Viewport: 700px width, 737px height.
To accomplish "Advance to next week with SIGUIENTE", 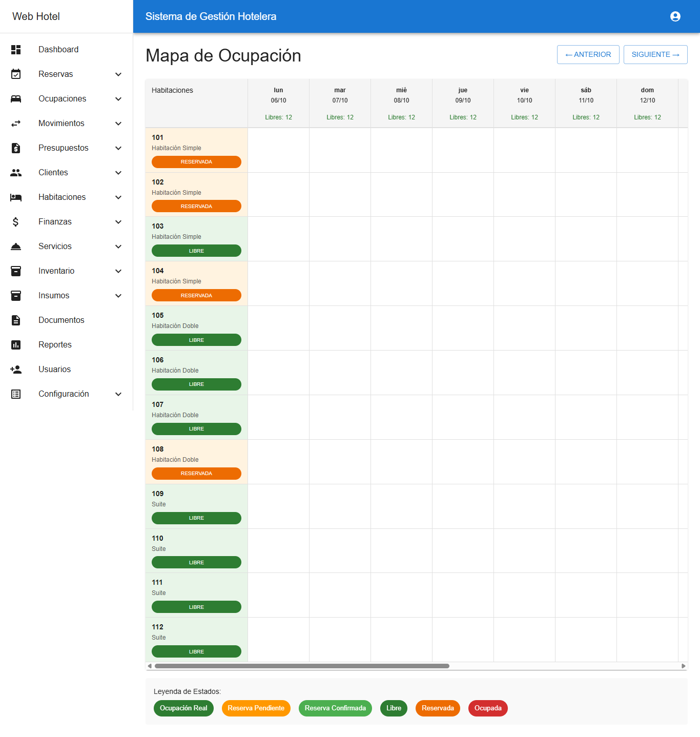I will (655, 55).
